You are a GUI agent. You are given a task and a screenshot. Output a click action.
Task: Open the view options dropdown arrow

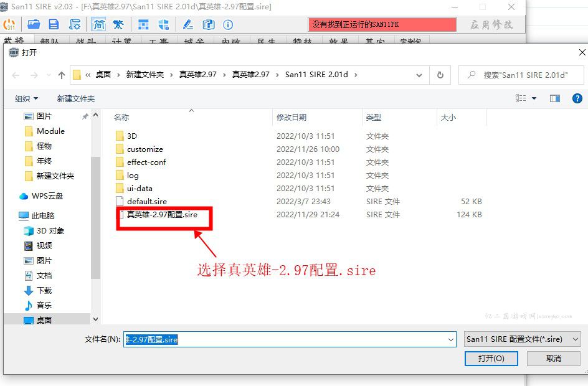[x=534, y=98]
